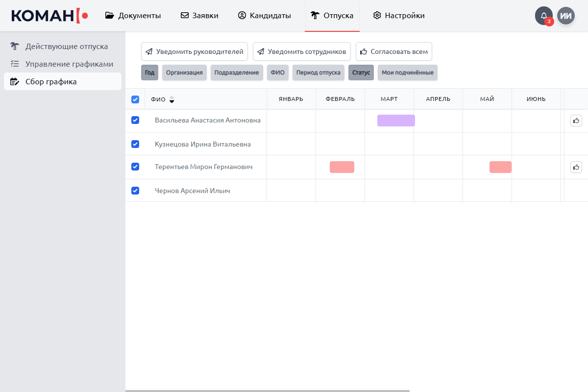Click thumbs-up approve icon for Терентьев
The width and height of the screenshot is (588, 392).
coord(576,167)
